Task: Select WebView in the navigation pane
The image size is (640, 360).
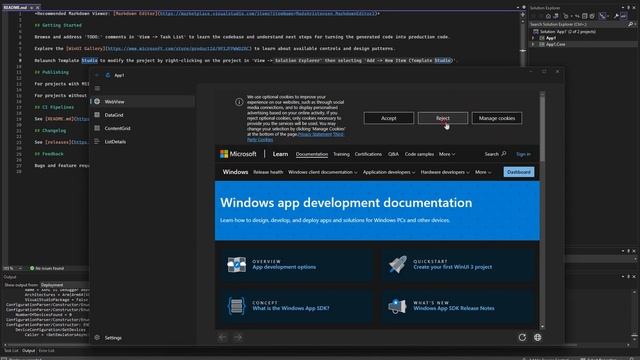Action: pos(143,102)
